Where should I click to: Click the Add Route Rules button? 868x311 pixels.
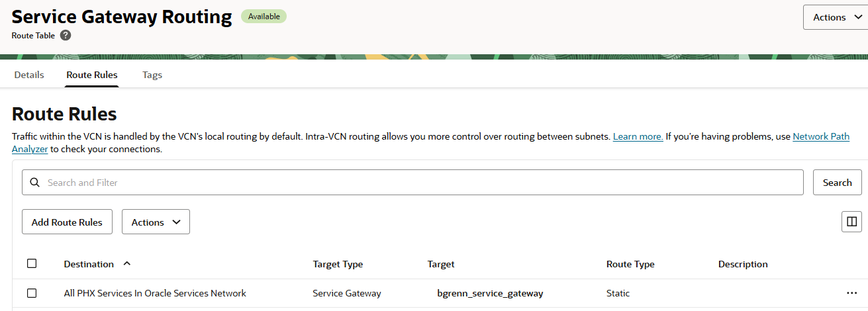(x=67, y=222)
